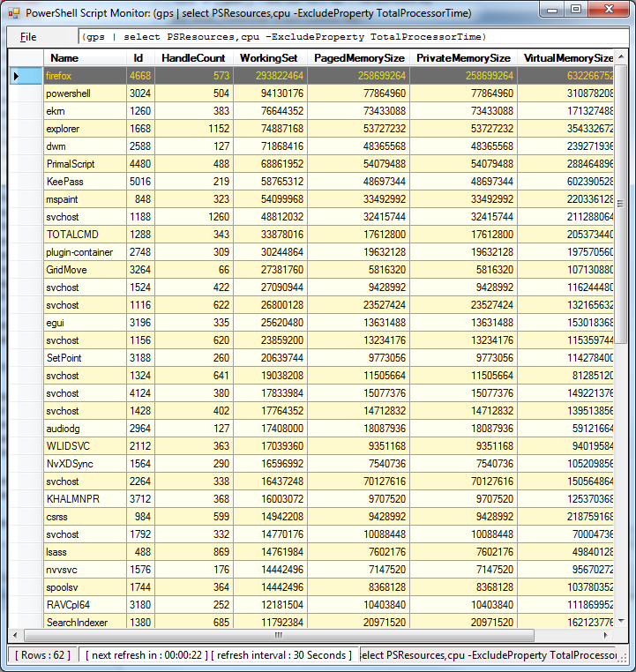Select the WLIDSVC process name cell
The height and width of the screenshot is (672, 636).
pyautogui.click(x=85, y=446)
